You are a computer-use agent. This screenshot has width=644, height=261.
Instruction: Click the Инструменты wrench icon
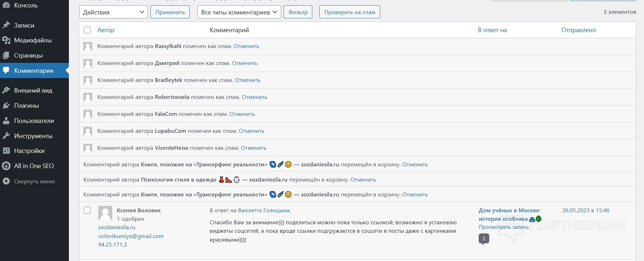point(6,136)
